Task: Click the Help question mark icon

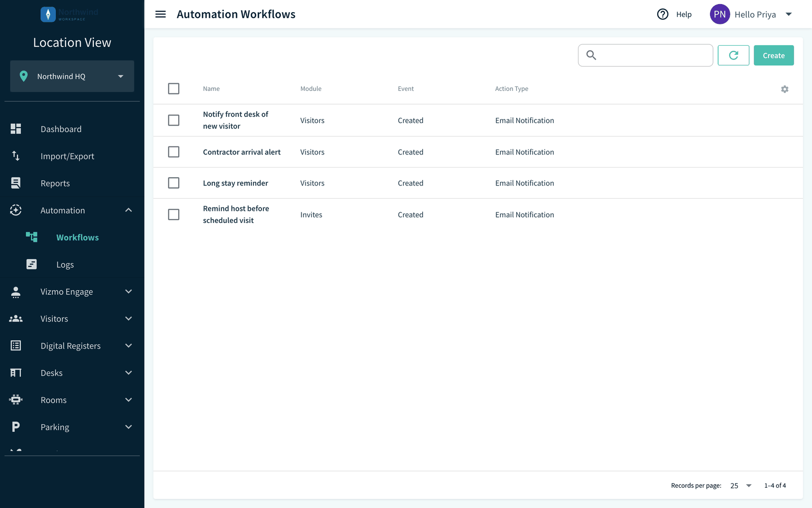Action: pos(663,14)
